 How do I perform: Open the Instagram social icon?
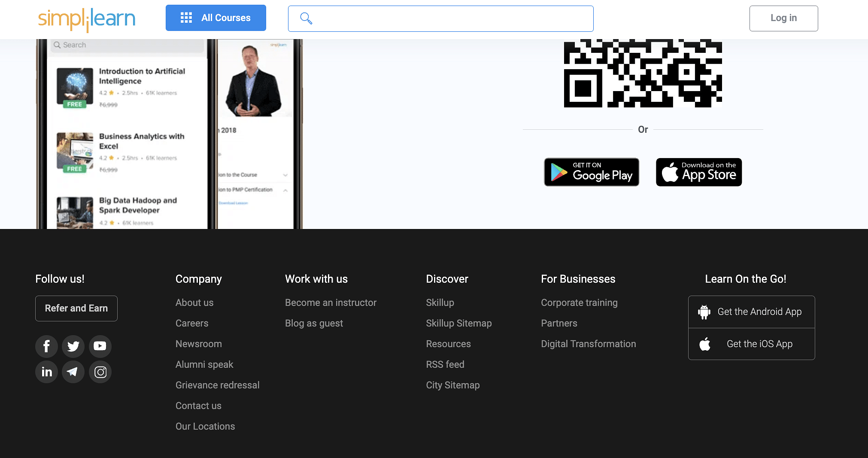coord(100,372)
